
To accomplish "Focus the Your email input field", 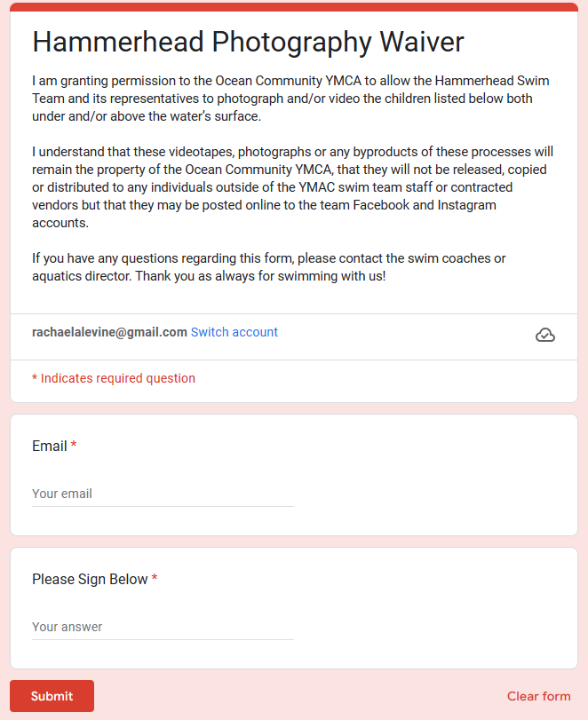I will pyautogui.click(x=163, y=494).
